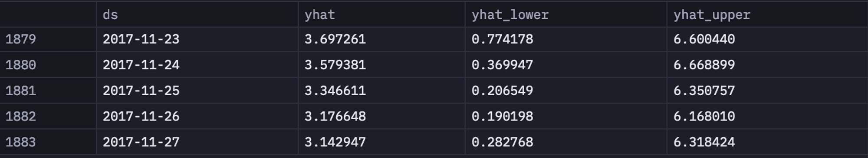868x158 pixels.
Task: Click yhat_lower value 0.369947
Action: point(502,65)
